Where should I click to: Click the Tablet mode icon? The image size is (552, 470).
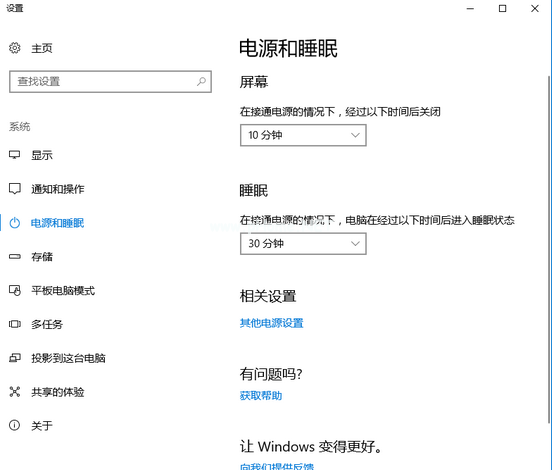(15, 290)
